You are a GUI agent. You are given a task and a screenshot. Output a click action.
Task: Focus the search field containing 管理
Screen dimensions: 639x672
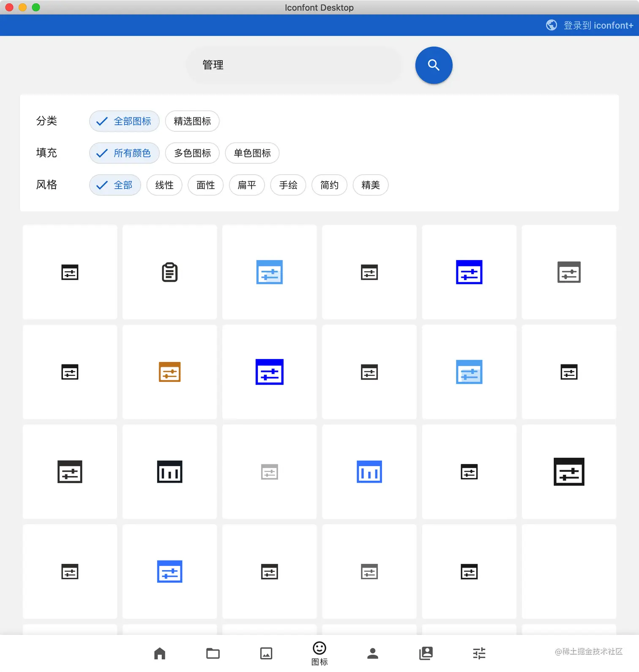click(x=294, y=65)
